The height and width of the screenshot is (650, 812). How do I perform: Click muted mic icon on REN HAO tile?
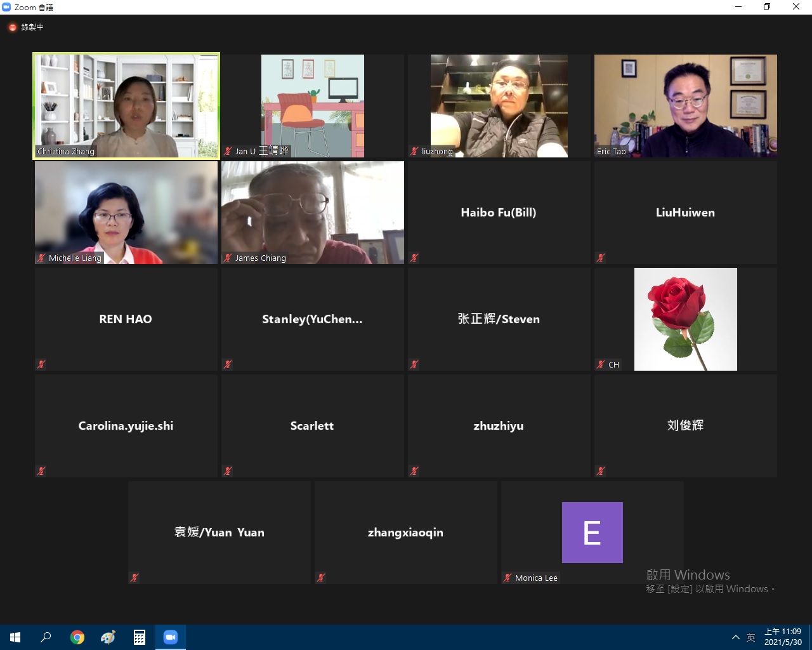coord(41,364)
